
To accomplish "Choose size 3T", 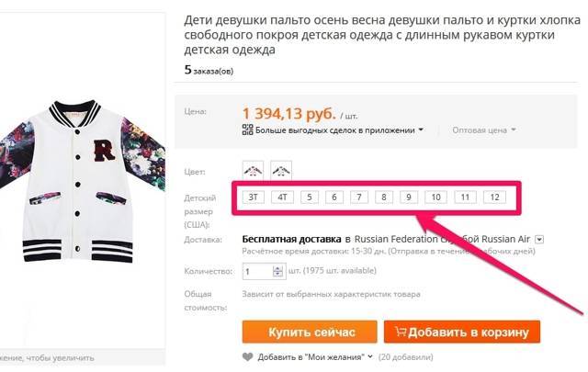I will (x=254, y=197).
